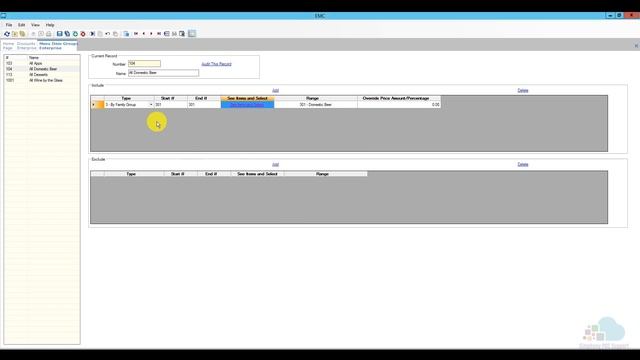Image resolution: width=640 pixels, height=360 pixels.
Task: Click Delete link in the Include section
Action: pos(523,91)
